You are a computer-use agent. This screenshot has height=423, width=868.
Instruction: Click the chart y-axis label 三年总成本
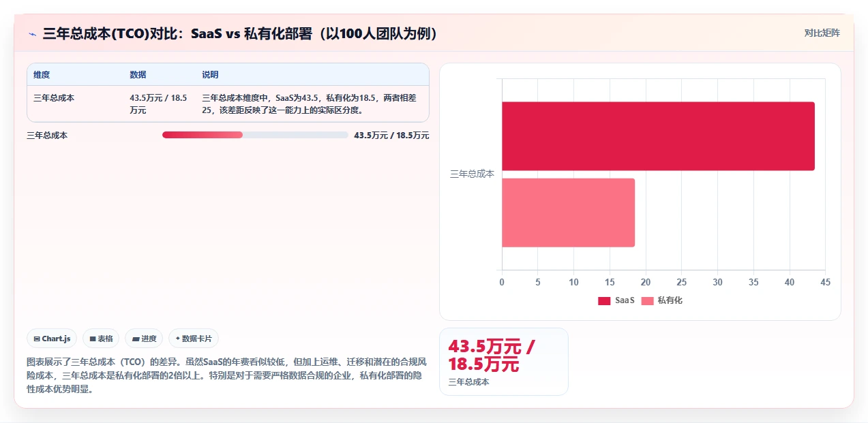(472, 174)
